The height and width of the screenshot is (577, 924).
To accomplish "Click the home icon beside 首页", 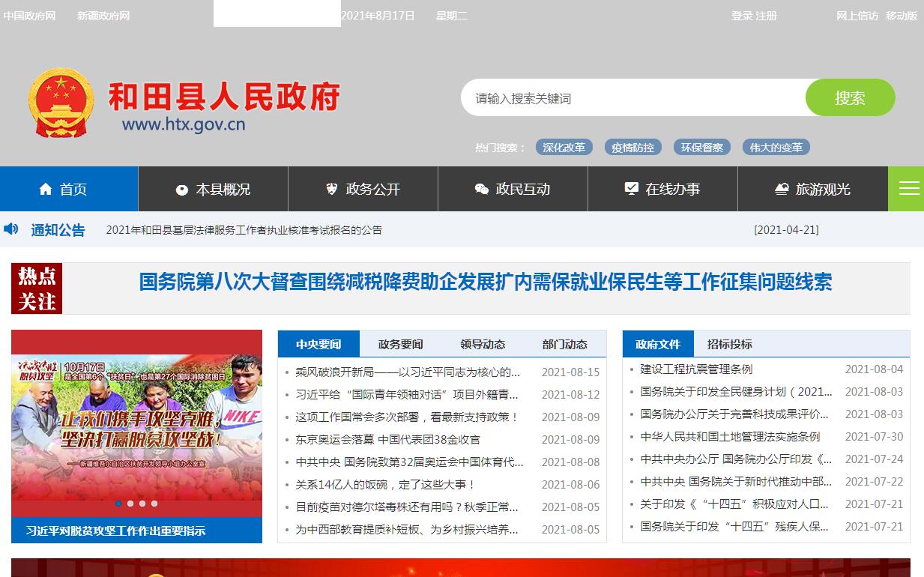I will click(x=46, y=189).
